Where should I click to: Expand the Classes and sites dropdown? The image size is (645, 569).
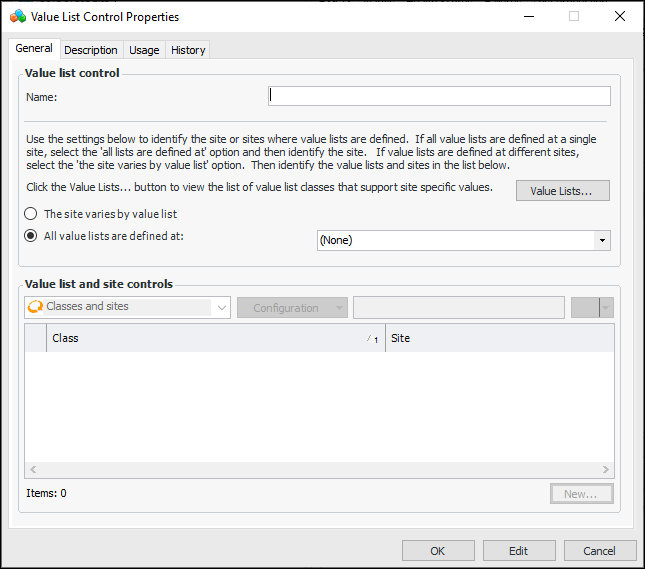[221, 307]
